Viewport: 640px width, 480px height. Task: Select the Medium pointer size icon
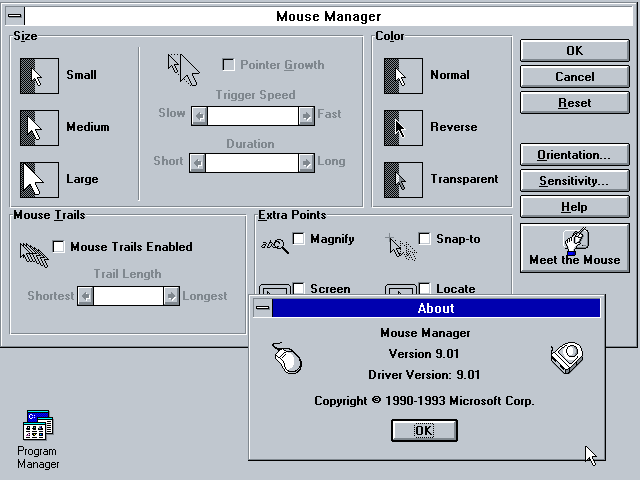point(39,128)
